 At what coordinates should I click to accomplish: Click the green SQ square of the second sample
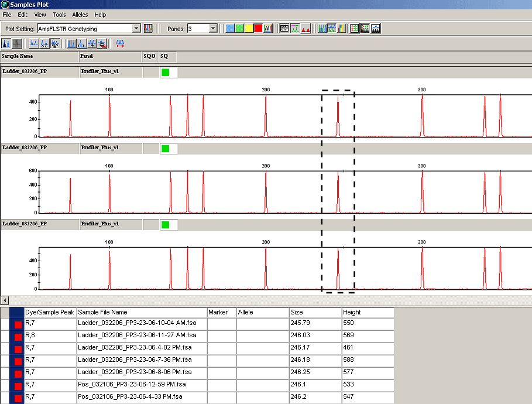point(165,148)
